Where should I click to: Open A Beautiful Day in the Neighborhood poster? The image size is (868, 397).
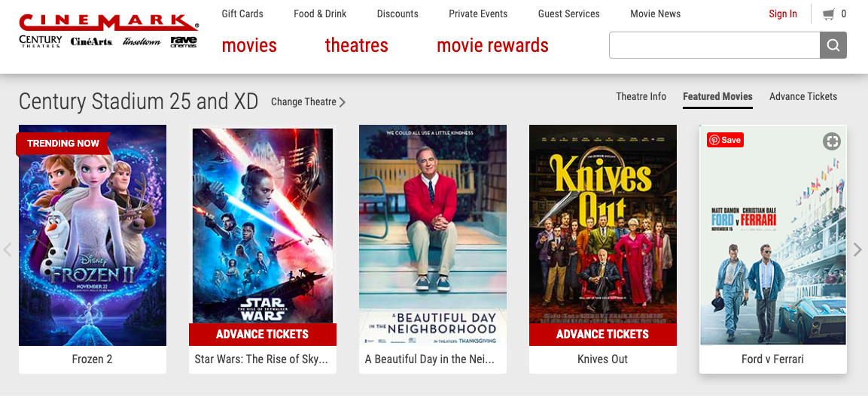click(x=433, y=235)
